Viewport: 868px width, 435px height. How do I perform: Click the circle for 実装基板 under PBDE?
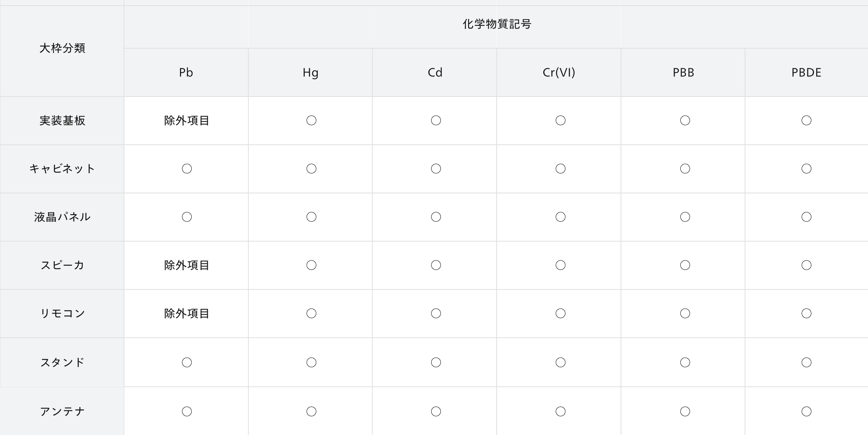(807, 121)
